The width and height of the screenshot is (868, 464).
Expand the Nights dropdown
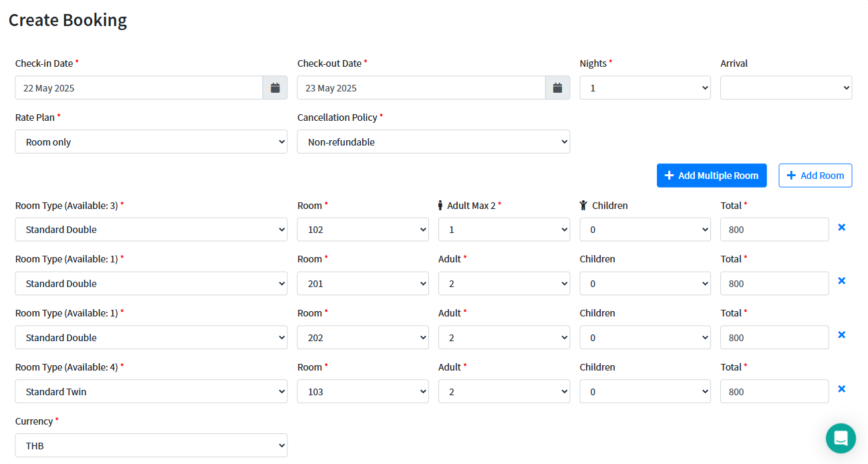[x=644, y=87]
